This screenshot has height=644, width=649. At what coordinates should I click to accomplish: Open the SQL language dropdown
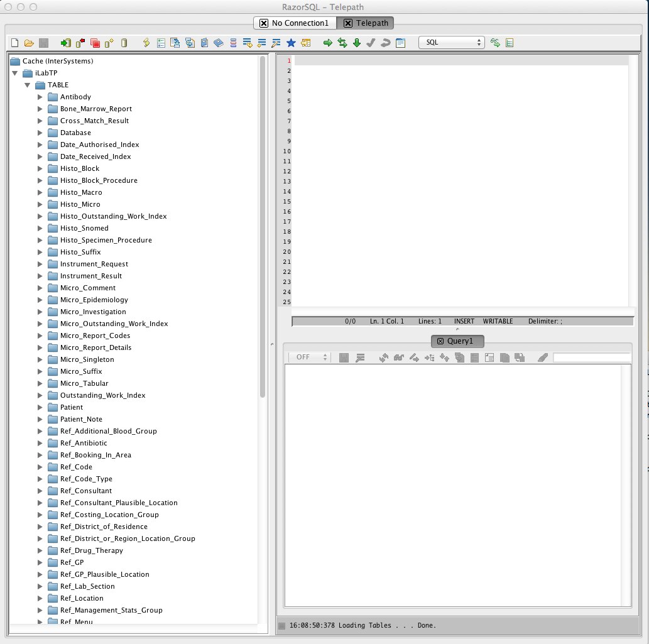pyautogui.click(x=451, y=42)
